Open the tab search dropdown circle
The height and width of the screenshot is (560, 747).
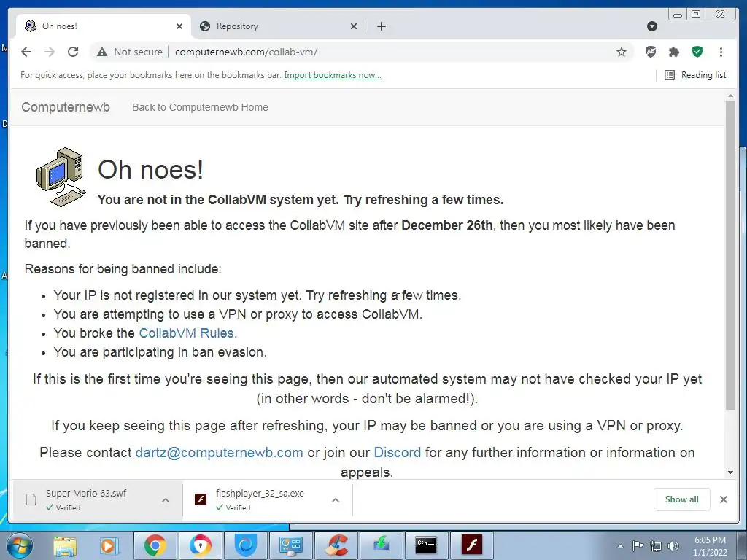pyautogui.click(x=652, y=26)
